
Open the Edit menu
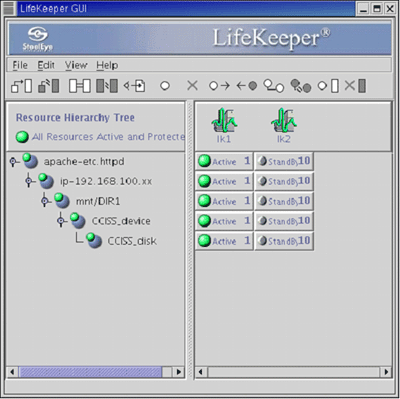tap(46, 65)
